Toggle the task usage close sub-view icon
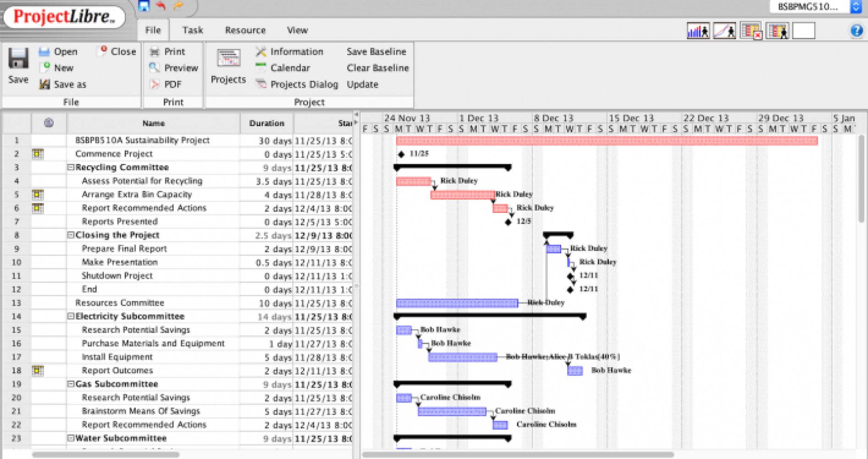This screenshot has width=868, height=459. 751,31
